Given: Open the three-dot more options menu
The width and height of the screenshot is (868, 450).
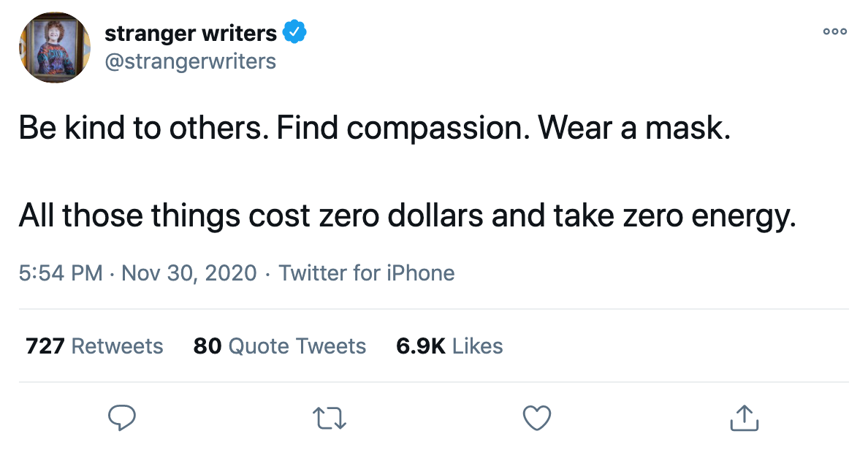Looking at the screenshot, I should click(834, 32).
